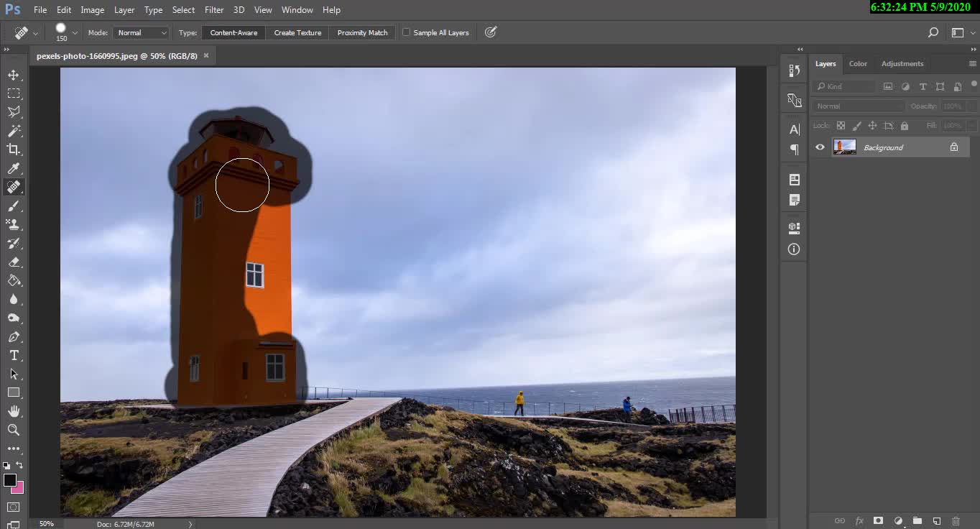The image size is (980, 529).
Task: Switch to the Adjustments tab
Action: (902, 63)
